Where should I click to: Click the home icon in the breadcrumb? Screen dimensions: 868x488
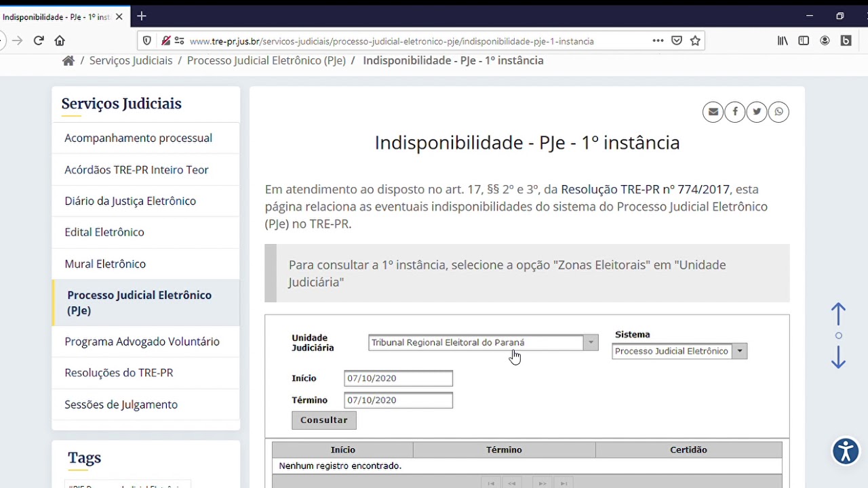68,60
